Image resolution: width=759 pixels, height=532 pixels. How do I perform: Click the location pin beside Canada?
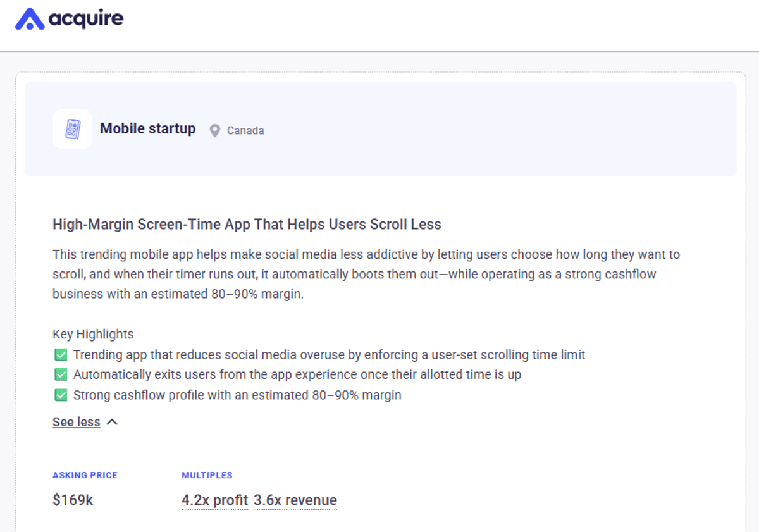click(214, 130)
